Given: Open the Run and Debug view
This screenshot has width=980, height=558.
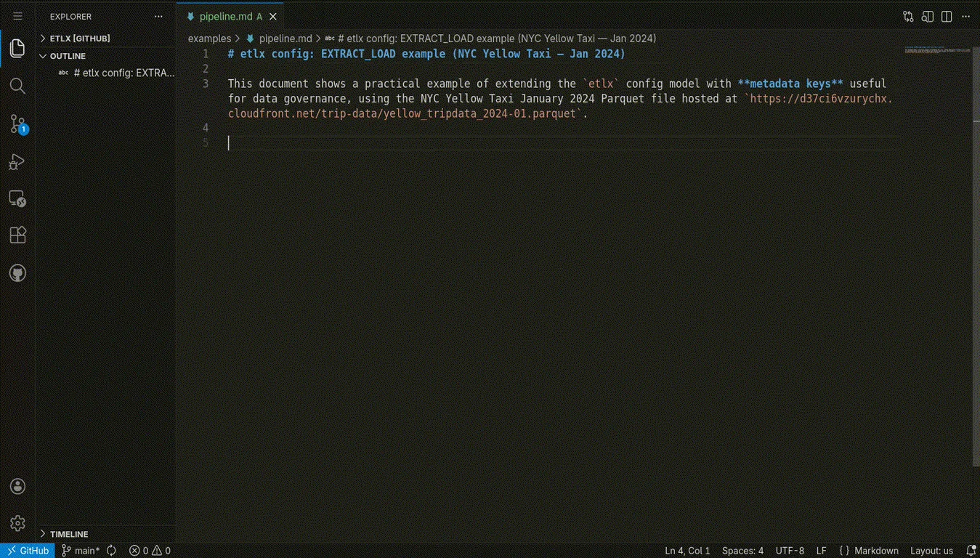Looking at the screenshot, I should click(17, 161).
